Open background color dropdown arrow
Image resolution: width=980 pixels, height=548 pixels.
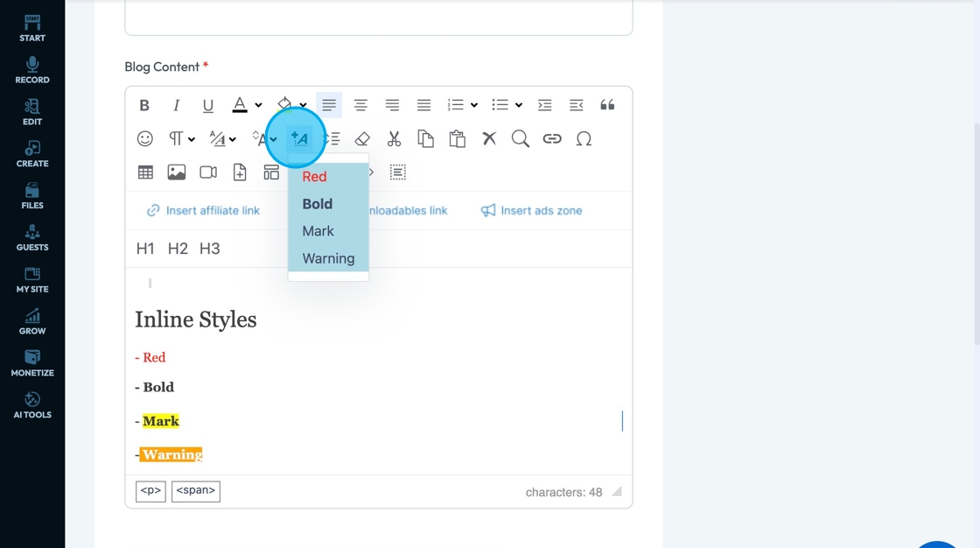tap(303, 105)
